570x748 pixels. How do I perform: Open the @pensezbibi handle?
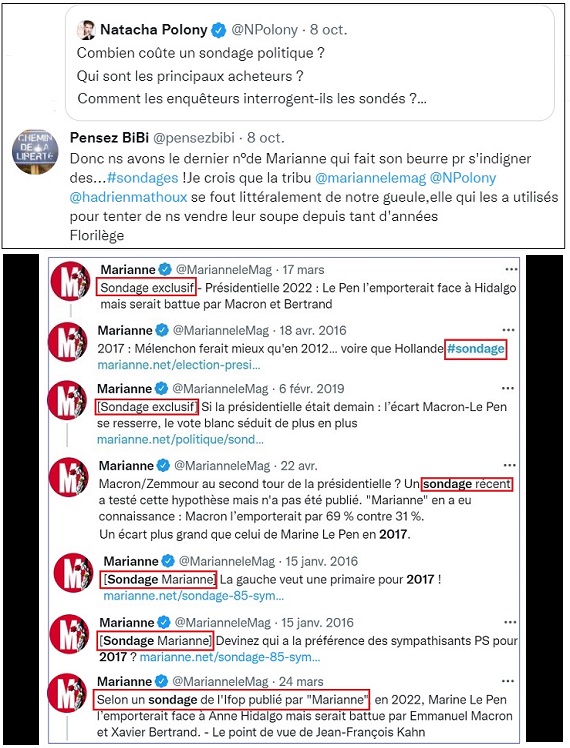point(193,138)
